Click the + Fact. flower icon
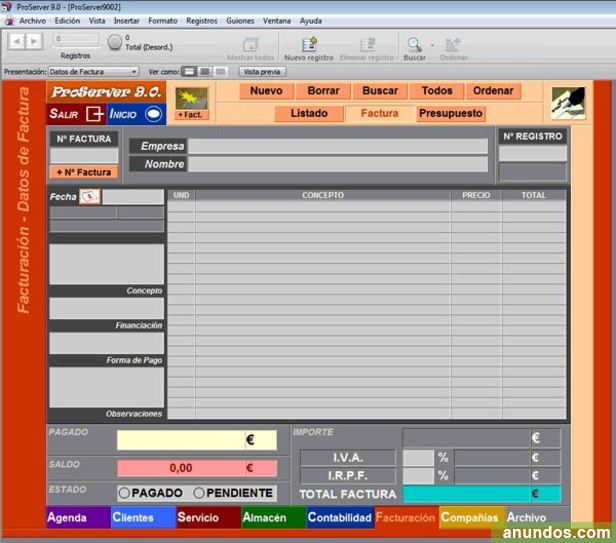The image size is (616, 543). pos(191,99)
